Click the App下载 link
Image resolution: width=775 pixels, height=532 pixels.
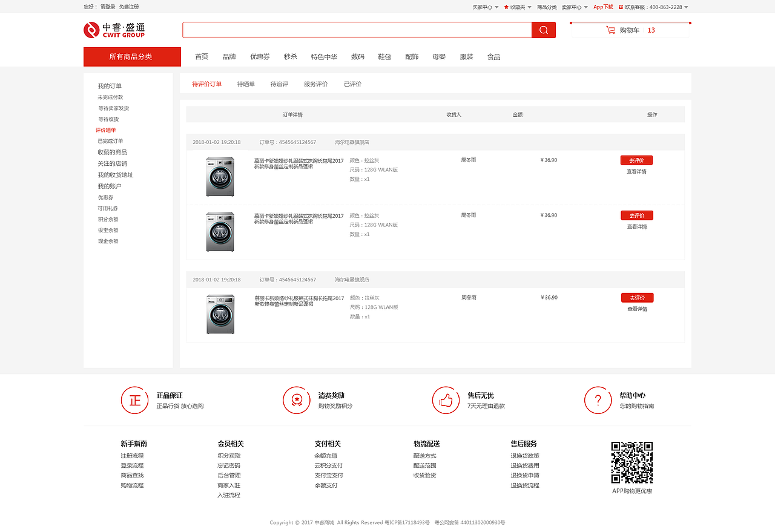tap(603, 7)
